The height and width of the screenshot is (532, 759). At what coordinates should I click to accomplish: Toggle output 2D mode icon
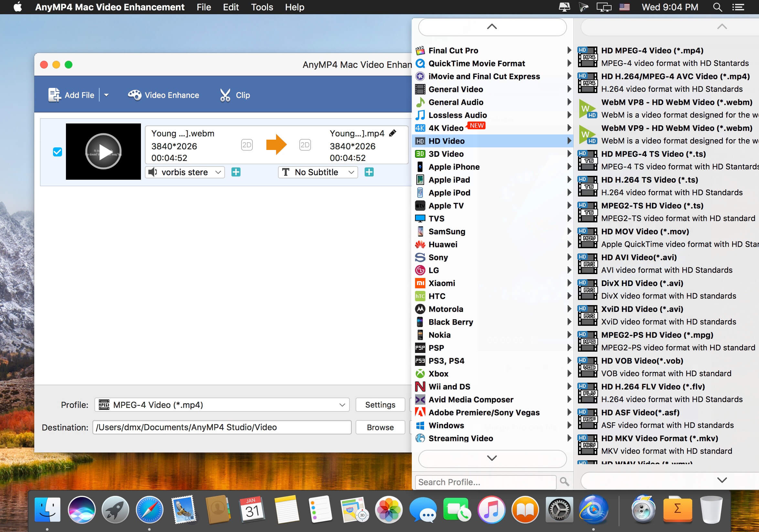(x=305, y=145)
